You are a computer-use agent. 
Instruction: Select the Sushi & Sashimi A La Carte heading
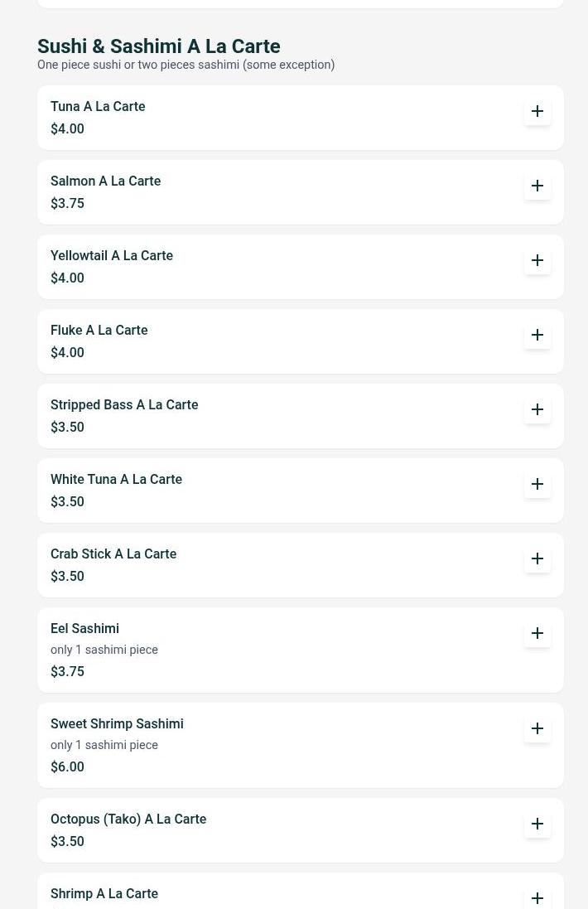158,46
